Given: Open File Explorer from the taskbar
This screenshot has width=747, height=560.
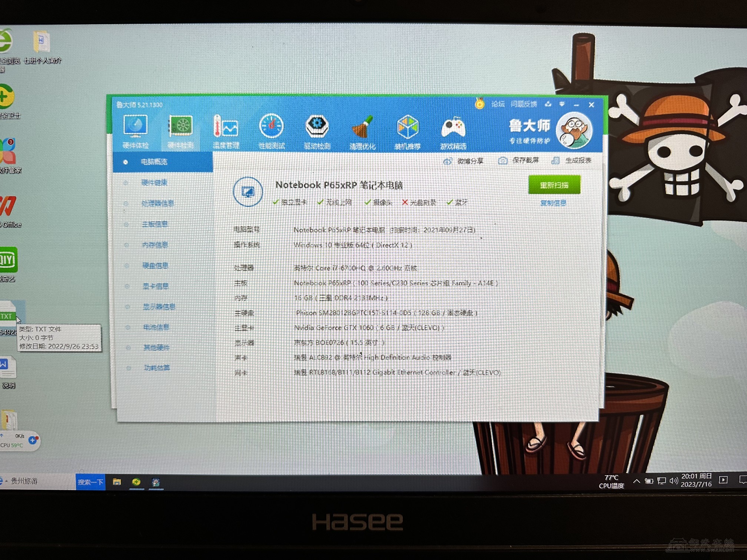Looking at the screenshot, I should (x=117, y=482).
